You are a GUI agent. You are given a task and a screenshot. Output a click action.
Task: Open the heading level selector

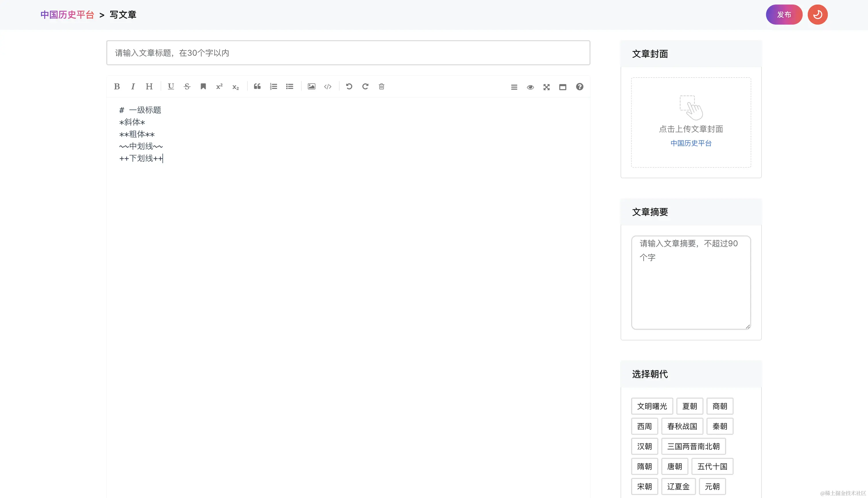pos(149,87)
